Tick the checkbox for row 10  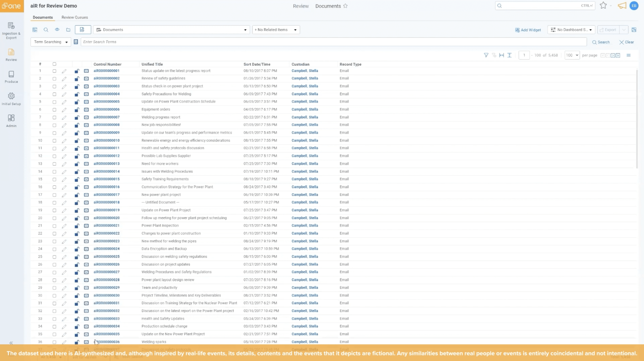(54, 141)
